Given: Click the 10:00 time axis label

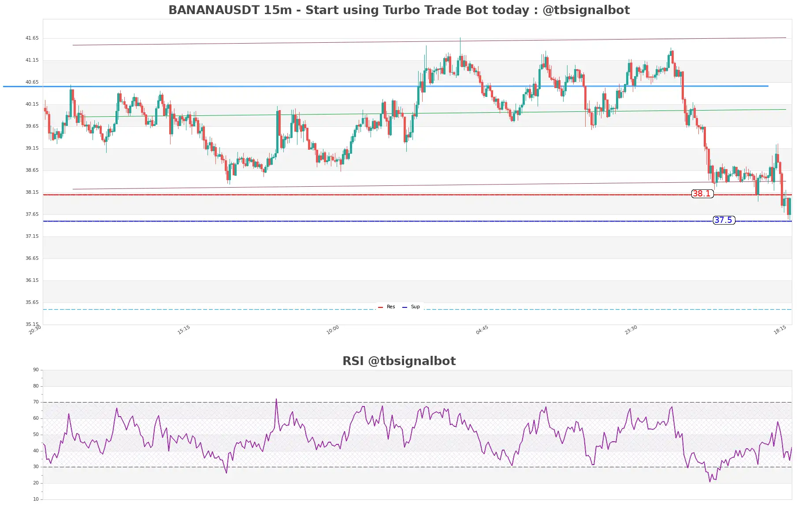Looking at the screenshot, I should point(333,330).
